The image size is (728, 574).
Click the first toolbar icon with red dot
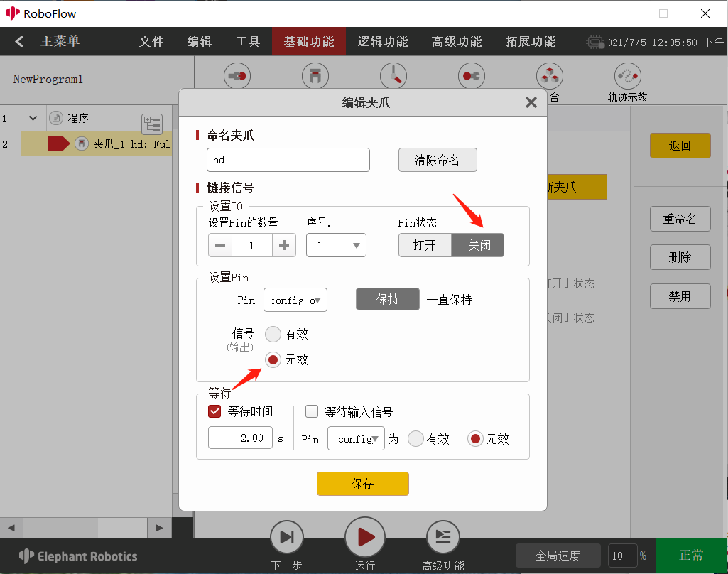point(237,76)
